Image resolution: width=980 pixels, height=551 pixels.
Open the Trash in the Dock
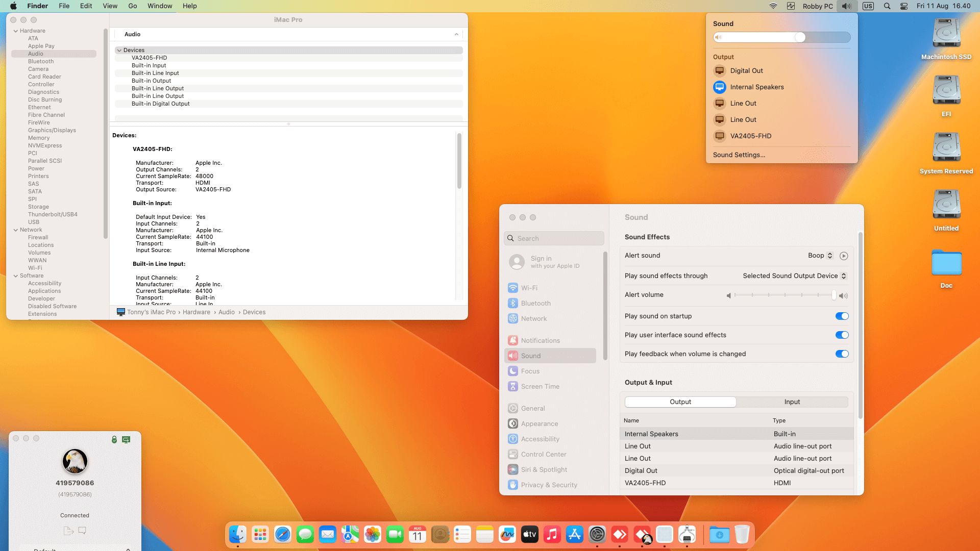click(x=742, y=534)
